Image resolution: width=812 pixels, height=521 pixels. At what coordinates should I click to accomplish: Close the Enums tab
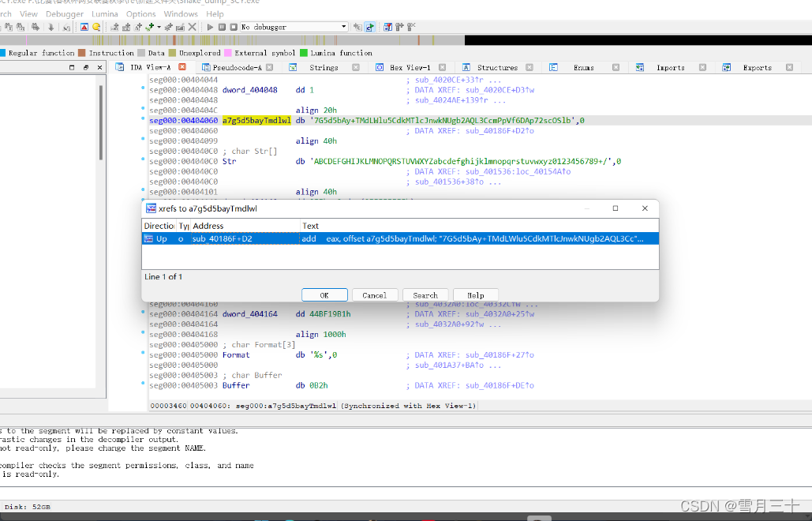point(616,67)
